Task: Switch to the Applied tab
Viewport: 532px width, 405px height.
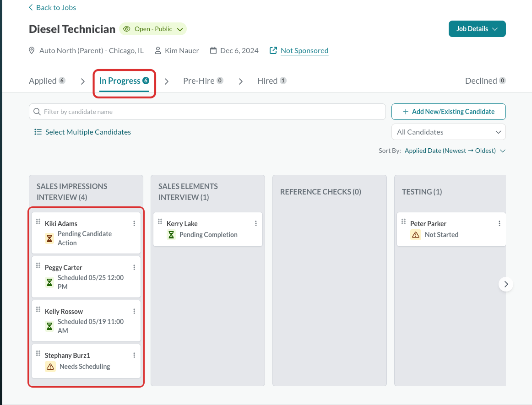Action: (x=47, y=81)
